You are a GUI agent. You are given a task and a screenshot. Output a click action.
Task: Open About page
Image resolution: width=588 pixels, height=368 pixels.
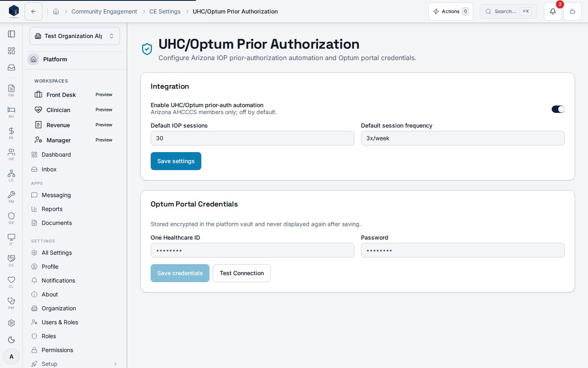75,294
